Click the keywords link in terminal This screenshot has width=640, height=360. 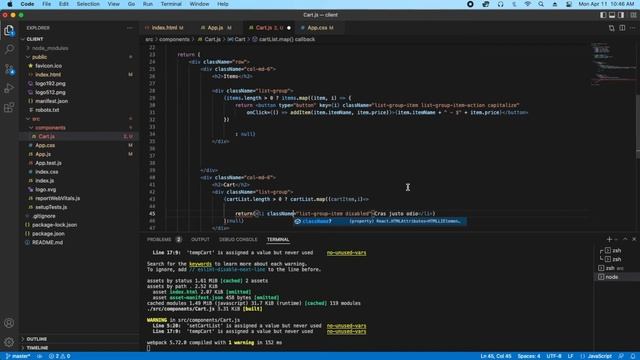[200, 264]
